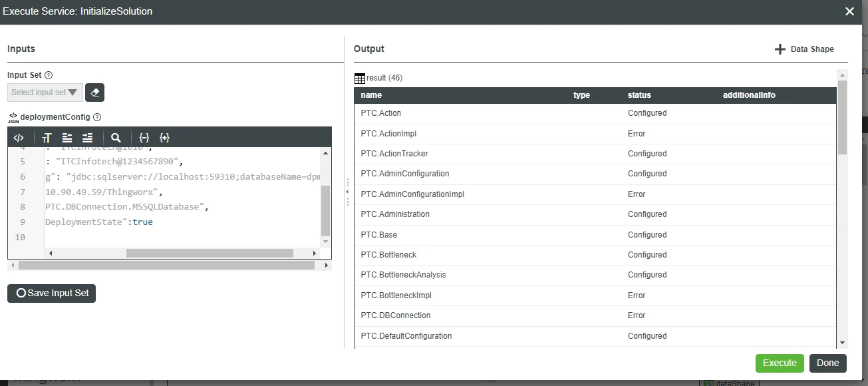
Task: Sort by the additionalInfo column header
Action: [x=749, y=95]
